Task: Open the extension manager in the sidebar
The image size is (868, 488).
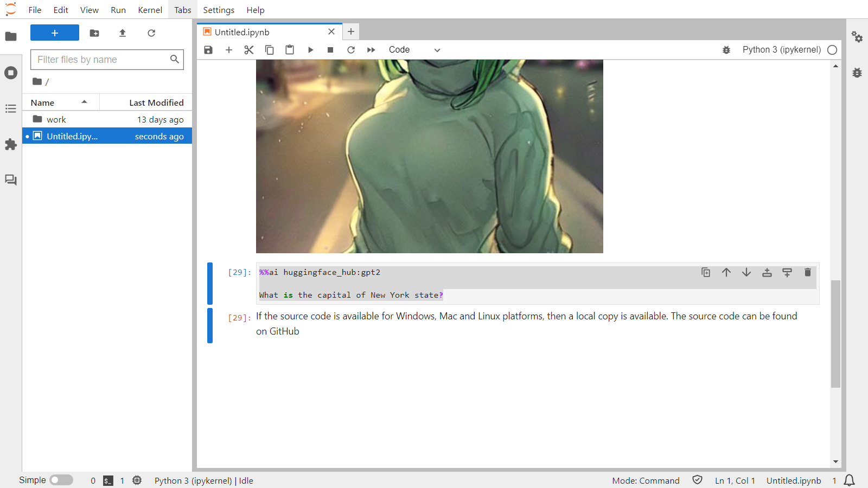Action: point(11,145)
